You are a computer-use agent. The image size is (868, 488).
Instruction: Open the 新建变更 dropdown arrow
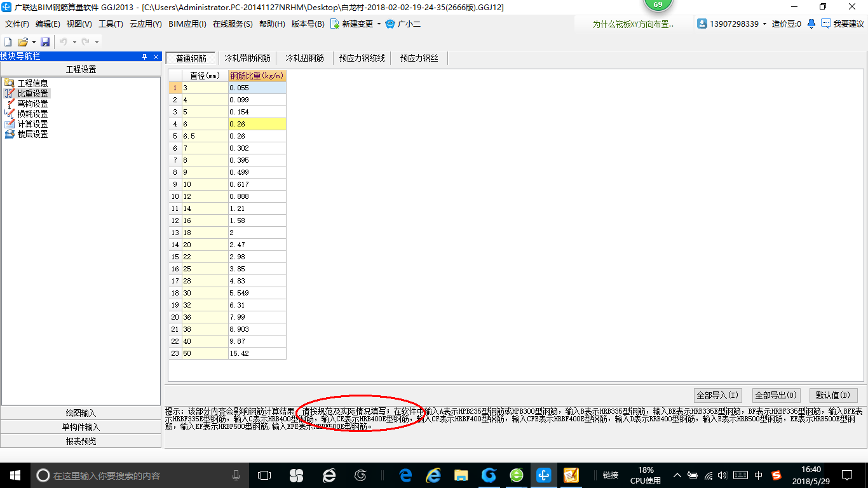(x=379, y=24)
